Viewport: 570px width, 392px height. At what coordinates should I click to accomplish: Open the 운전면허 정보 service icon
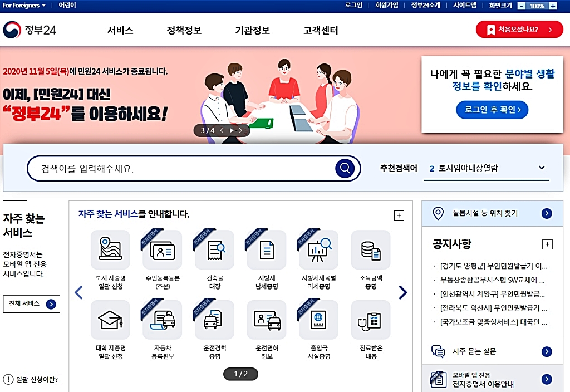coord(267,320)
